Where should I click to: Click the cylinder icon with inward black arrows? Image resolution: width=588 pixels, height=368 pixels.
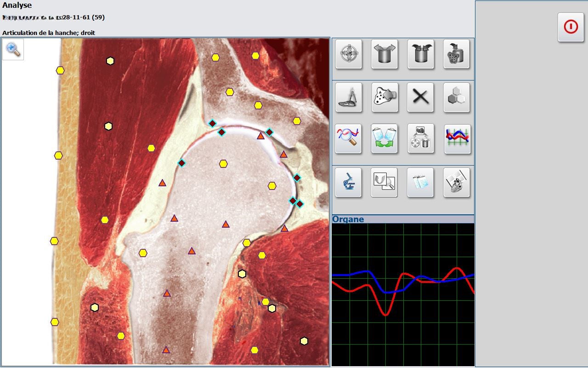click(421, 54)
